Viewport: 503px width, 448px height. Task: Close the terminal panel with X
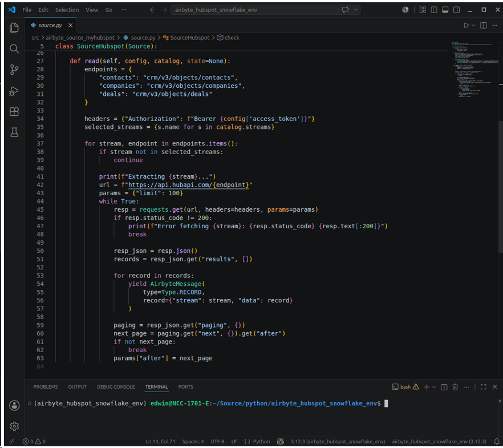pos(494,387)
